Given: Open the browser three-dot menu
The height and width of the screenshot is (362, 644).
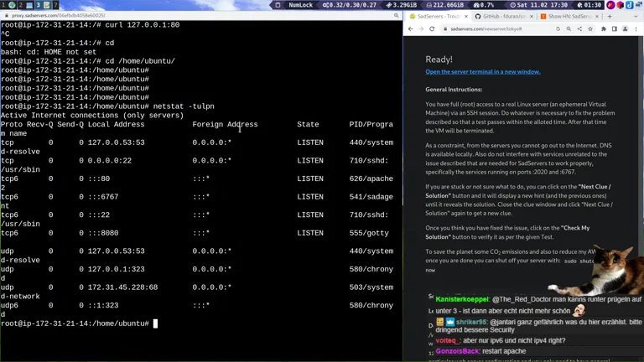Looking at the screenshot, I should point(636,29).
